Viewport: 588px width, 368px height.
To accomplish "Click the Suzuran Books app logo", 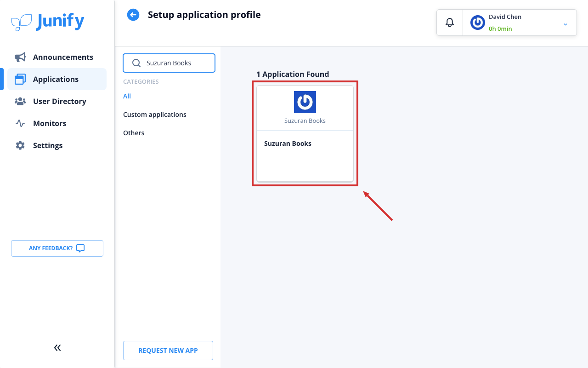I will pos(305,102).
